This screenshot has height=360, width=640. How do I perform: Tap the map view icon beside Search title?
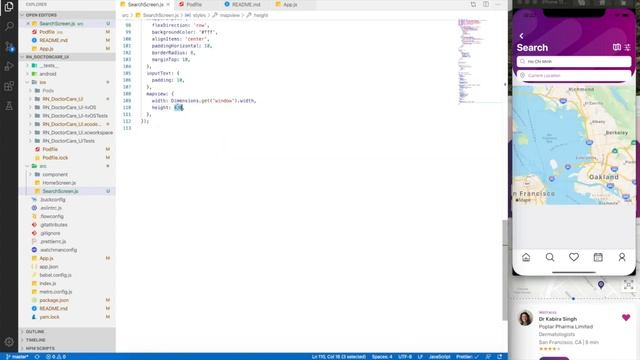617,47
